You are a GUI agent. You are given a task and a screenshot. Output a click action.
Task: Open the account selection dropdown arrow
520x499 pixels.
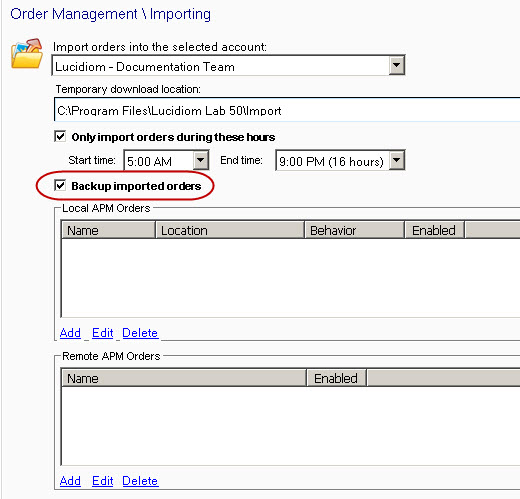coord(396,65)
